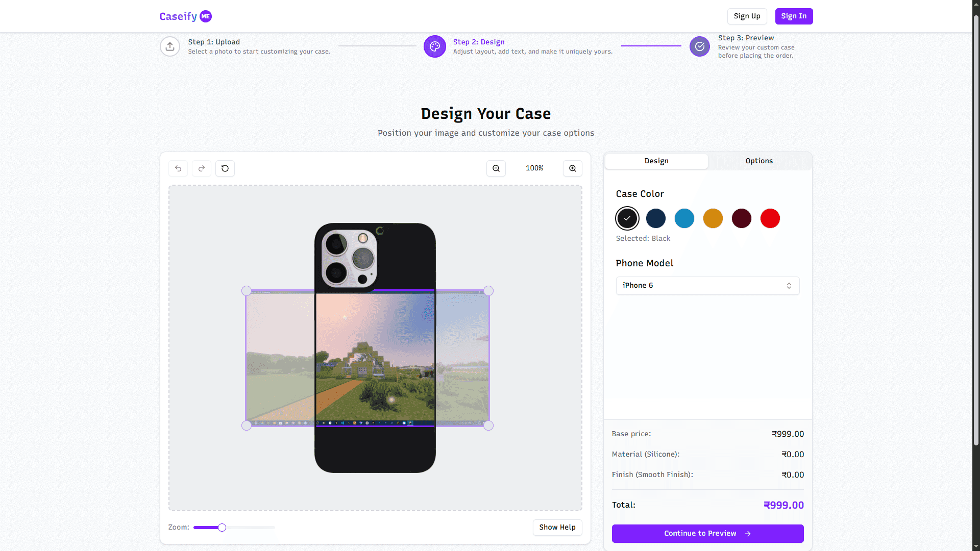The image size is (980, 551).
Task: Open the iPhone 6 phone model dropdown
Action: [x=707, y=286]
